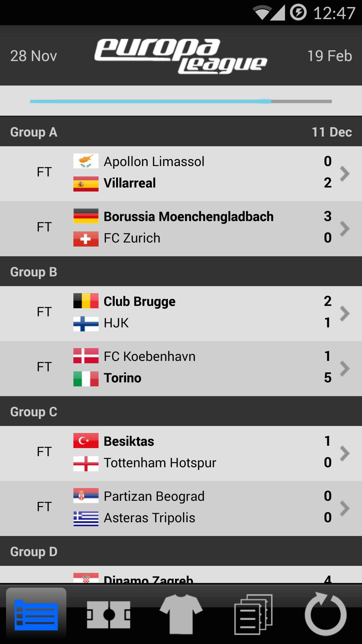Open the FC Koebenhavn vs Torino match
The image size is (362, 644).
[x=346, y=368]
